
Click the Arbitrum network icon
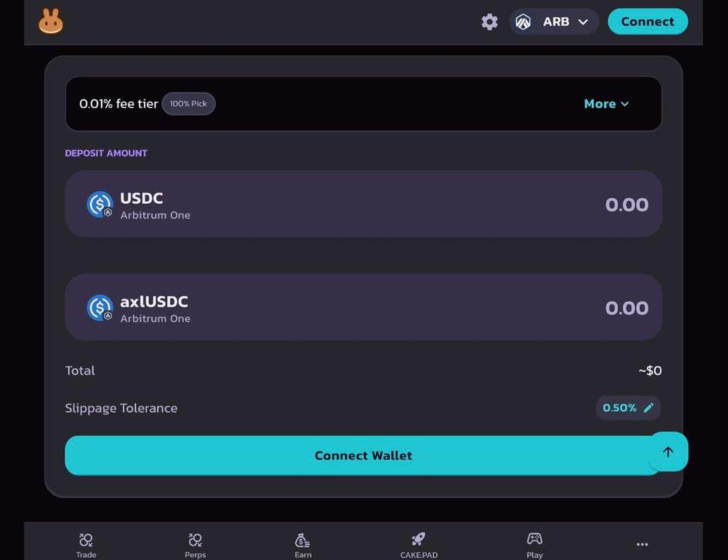pos(523,22)
